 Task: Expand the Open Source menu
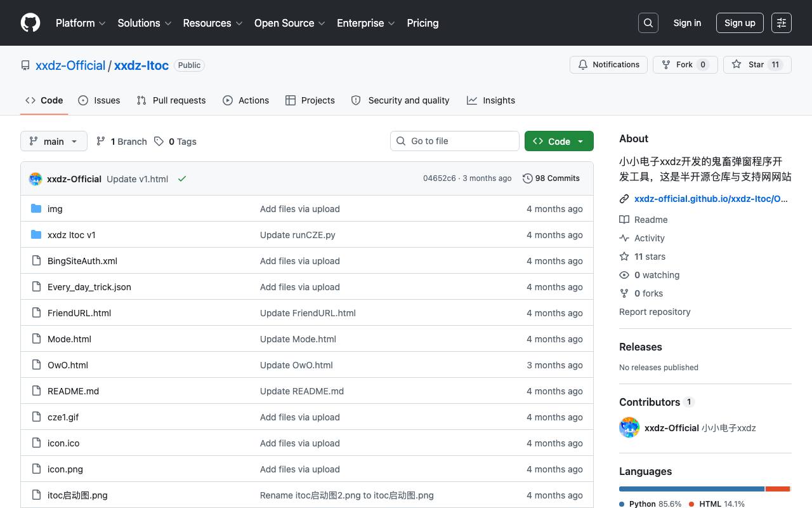[290, 23]
